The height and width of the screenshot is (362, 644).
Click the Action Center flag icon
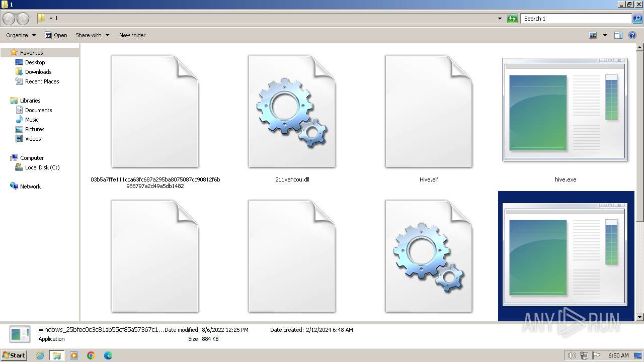[x=596, y=355]
